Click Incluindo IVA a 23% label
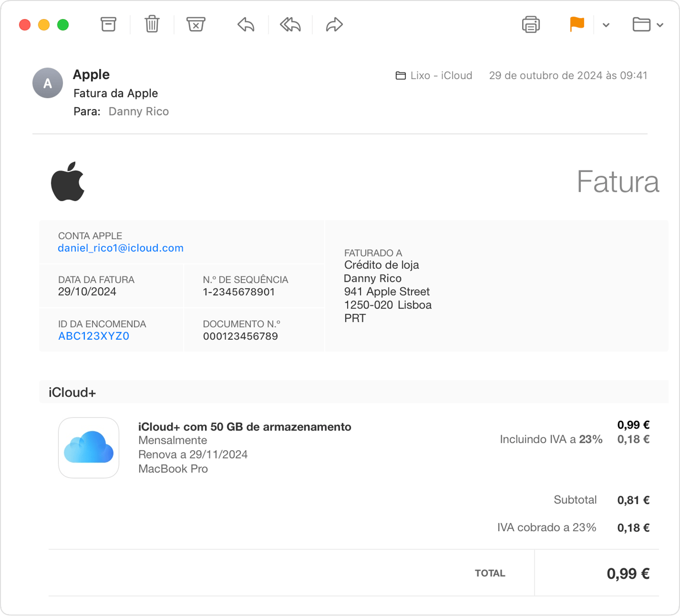The height and width of the screenshot is (616, 680). (551, 439)
